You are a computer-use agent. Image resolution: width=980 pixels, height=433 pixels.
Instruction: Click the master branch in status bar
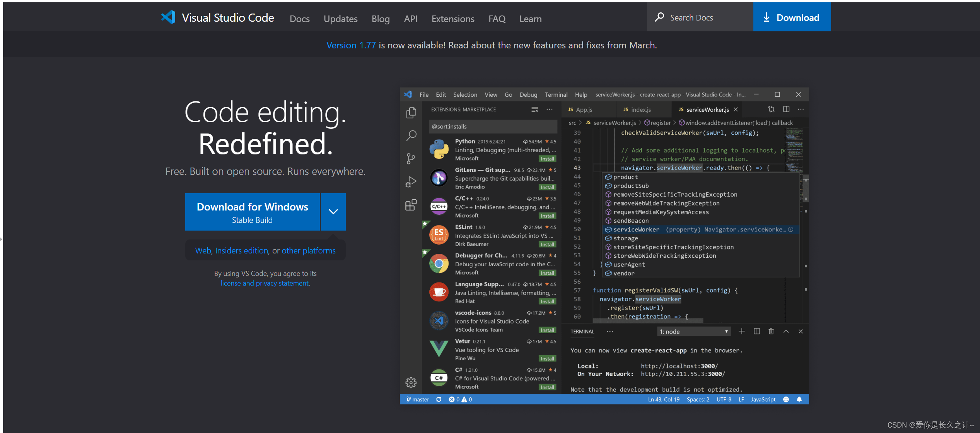click(x=418, y=399)
